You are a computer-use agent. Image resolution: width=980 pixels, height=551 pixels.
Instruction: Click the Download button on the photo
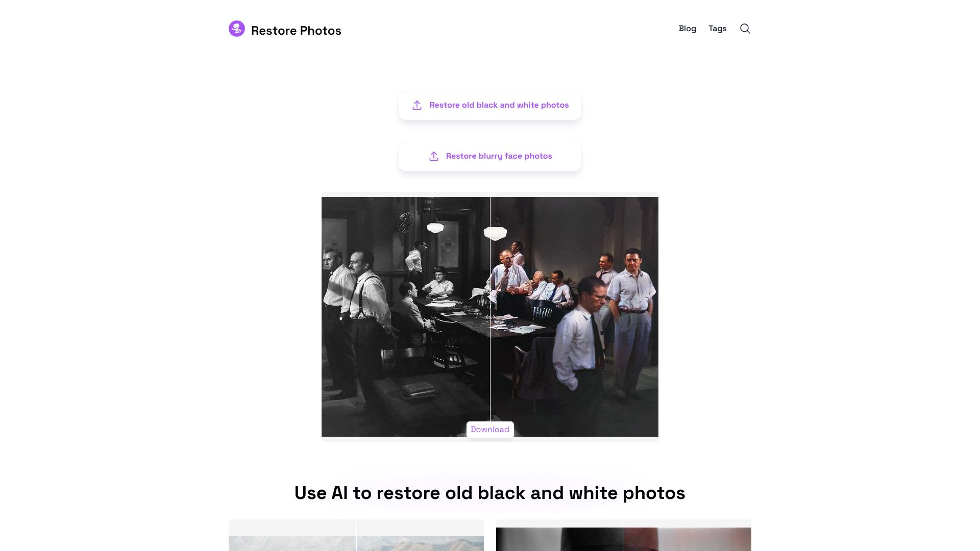tap(490, 429)
